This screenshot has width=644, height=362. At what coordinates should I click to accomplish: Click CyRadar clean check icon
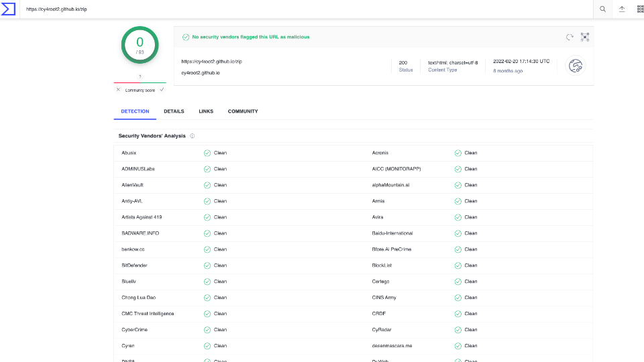pyautogui.click(x=458, y=330)
